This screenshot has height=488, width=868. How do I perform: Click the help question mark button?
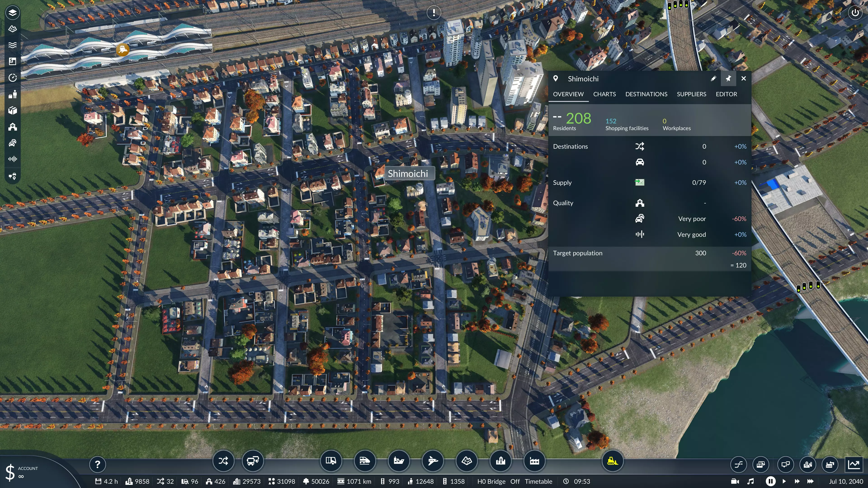click(x=97, y=465)
